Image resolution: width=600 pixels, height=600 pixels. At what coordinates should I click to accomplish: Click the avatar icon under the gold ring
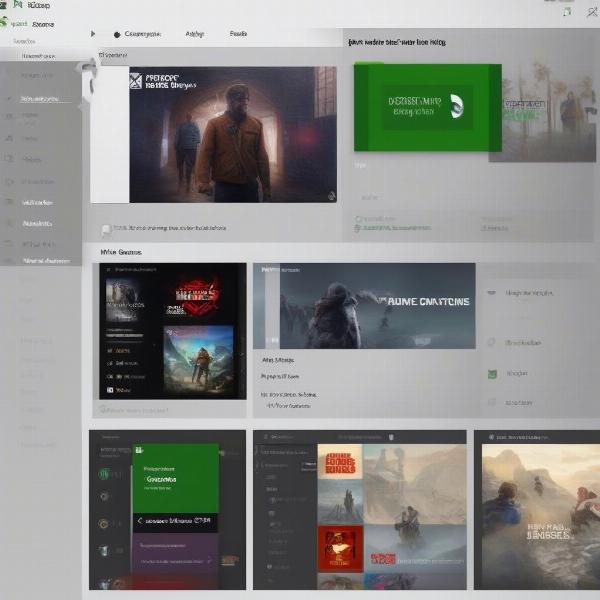click(x=104, y=551)
